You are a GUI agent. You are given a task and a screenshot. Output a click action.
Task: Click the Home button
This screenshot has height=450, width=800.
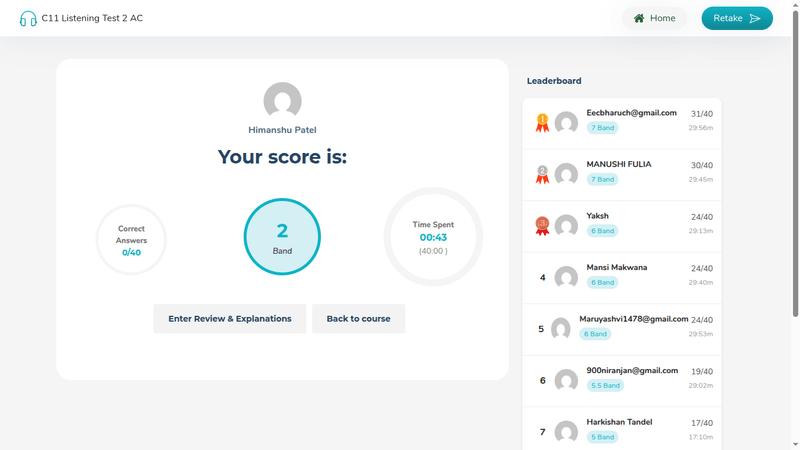pos(654,18)
